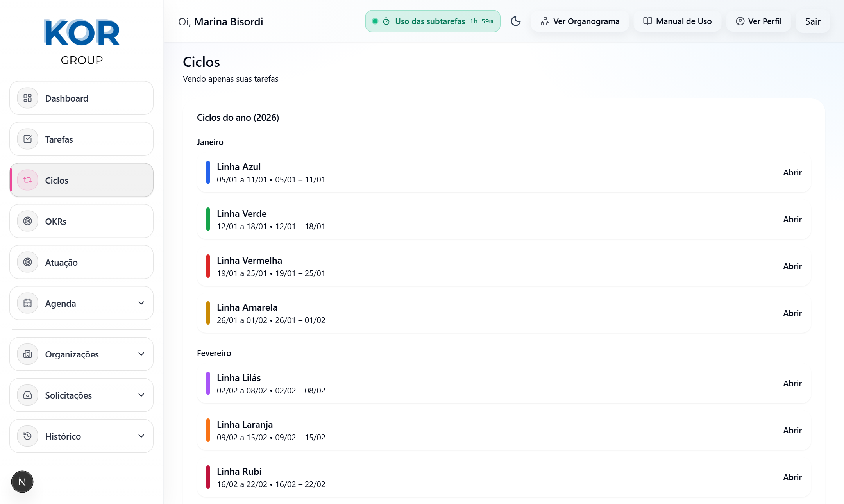Click the round N badge at bottom-left
This screenshot has height=504, width=844.
tap(22, 482)
